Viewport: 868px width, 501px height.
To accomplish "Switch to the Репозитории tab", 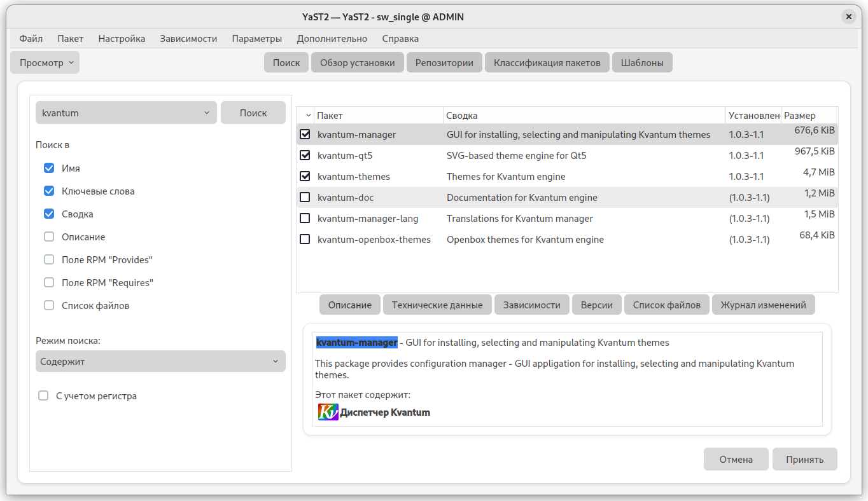I will (x=444, y=63).
